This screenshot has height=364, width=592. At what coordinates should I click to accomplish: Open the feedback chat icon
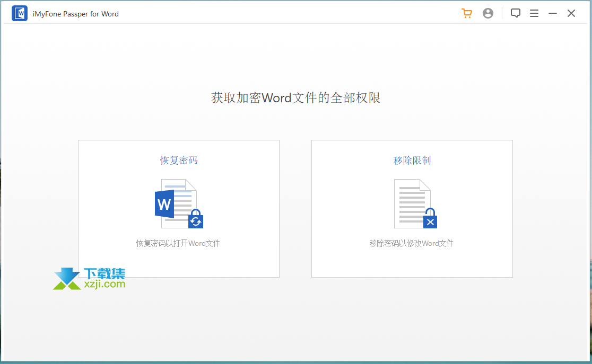(516, 14)
